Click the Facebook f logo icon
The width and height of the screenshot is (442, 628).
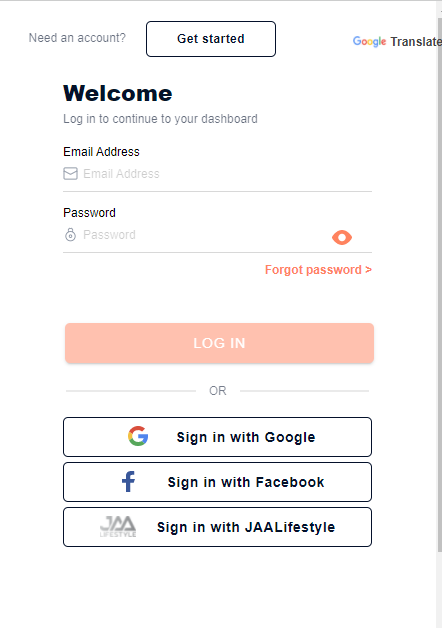click(x=129, y=481)
